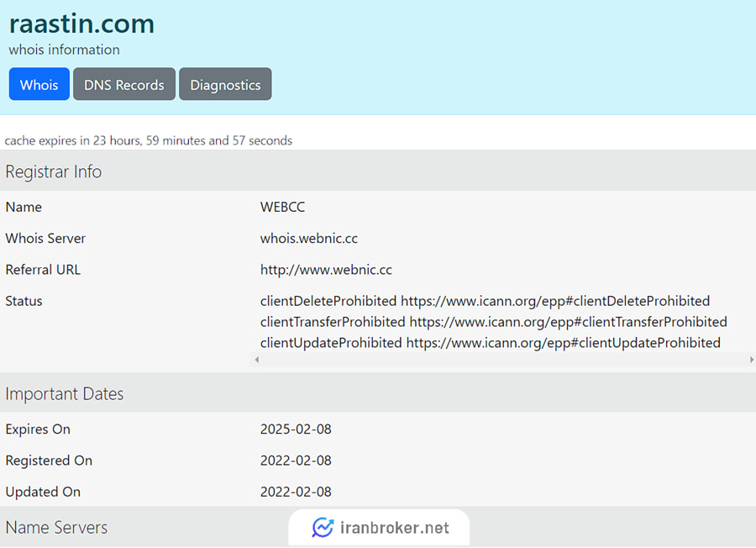Open the Whois tab
This screenshot has height=548, width=756.
[x=39, y=84]
